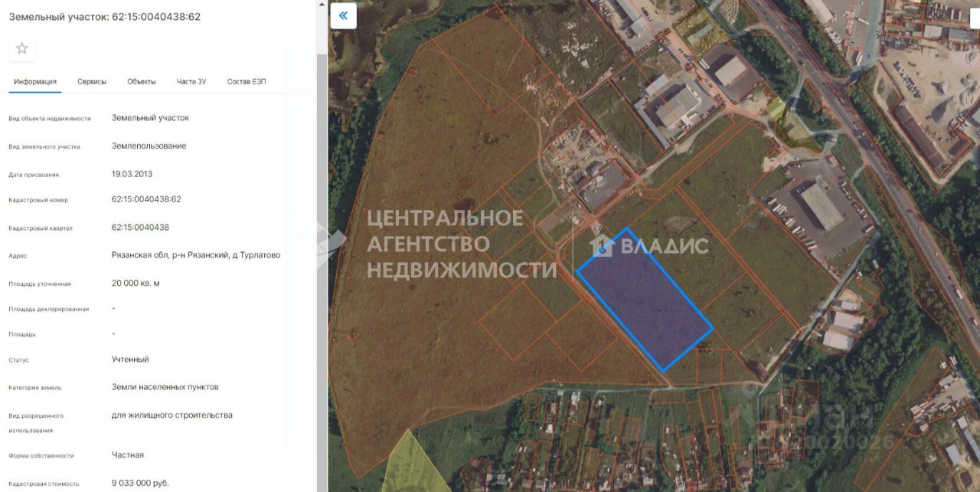The height and width of the screenshot is (492, 980).
Task: Click the Форма собственности label
Action: [x=41, y=455]
